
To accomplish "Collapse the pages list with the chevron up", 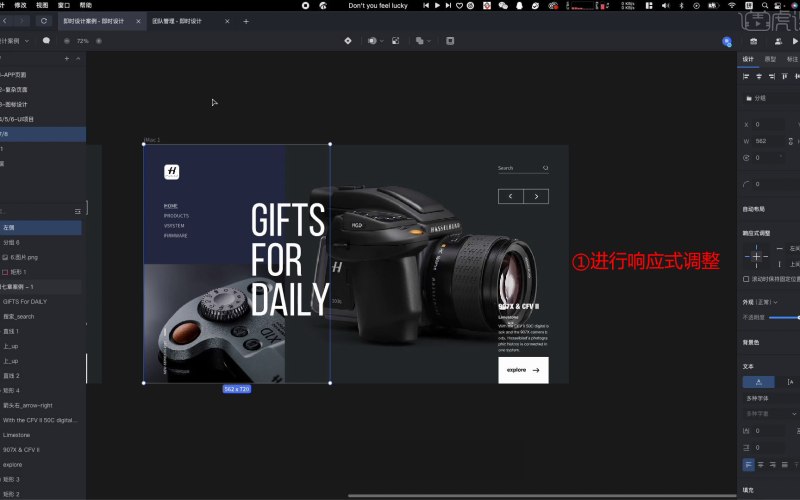I will point(78,59).
